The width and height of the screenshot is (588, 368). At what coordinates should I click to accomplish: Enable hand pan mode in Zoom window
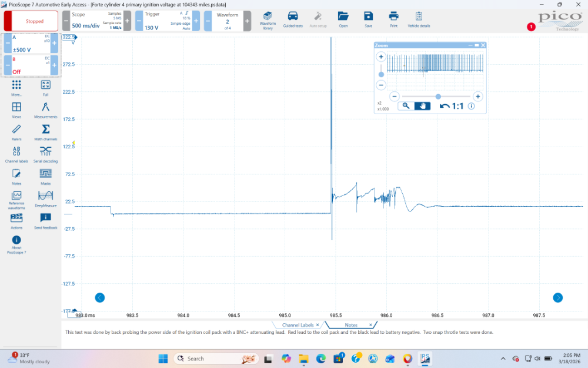pyautogui.click(x=422, y=106)
